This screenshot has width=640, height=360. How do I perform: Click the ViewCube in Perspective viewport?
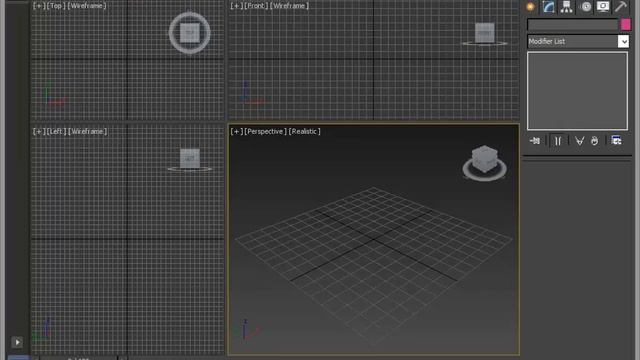484,159
